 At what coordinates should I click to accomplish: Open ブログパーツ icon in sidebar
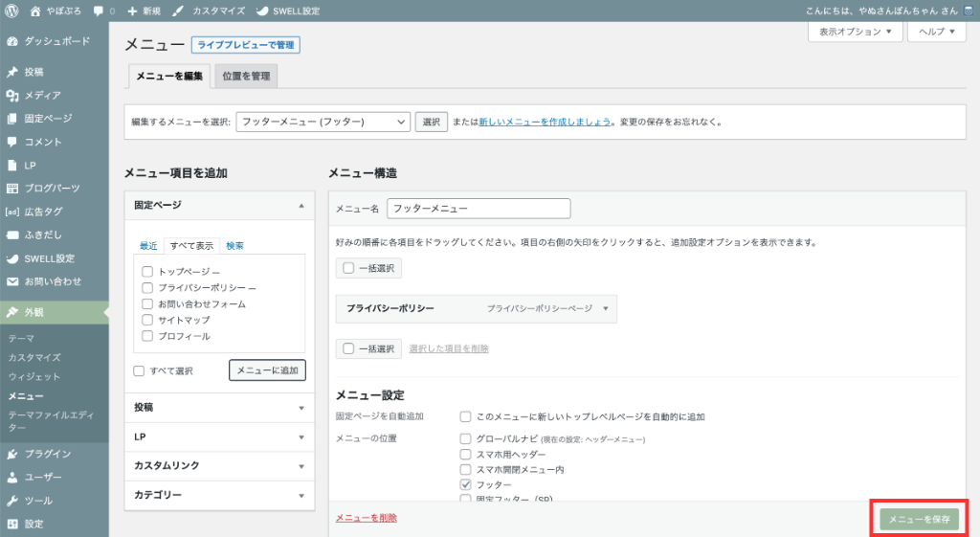(12, 189)
